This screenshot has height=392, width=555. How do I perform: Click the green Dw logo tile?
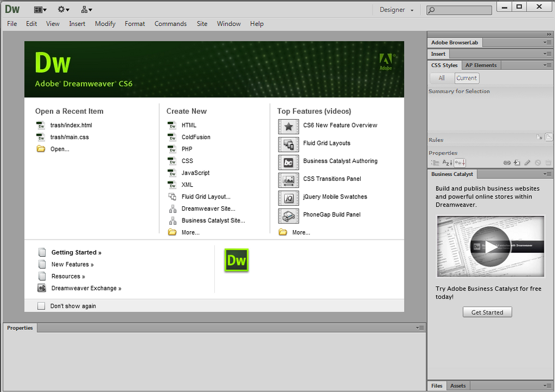pyautogui.click(x=236, y=260)
